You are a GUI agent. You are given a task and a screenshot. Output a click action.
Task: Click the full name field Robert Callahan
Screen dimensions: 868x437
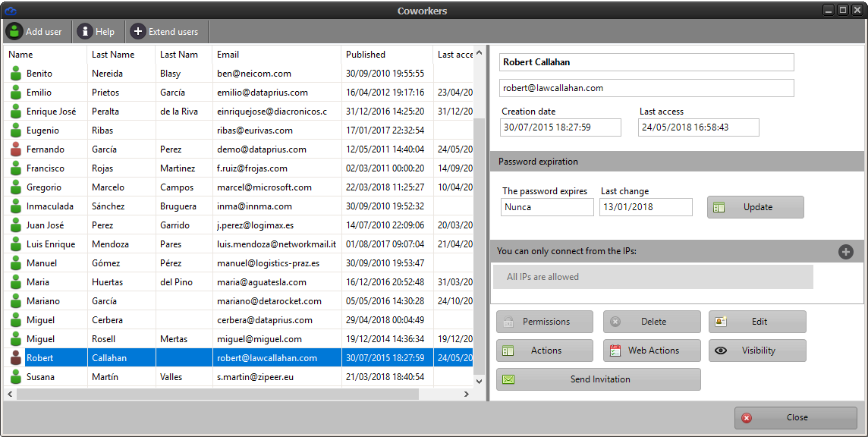[x=646, y=62]
